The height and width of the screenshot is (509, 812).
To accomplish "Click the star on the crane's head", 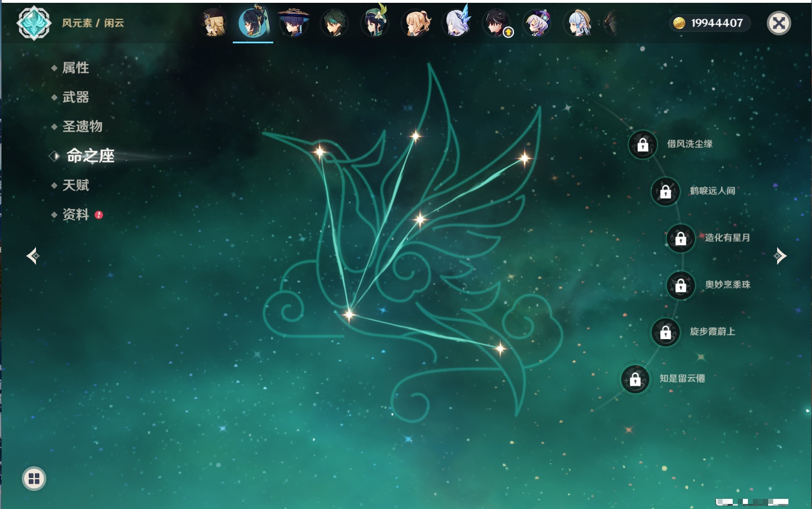I will [320, 151].
